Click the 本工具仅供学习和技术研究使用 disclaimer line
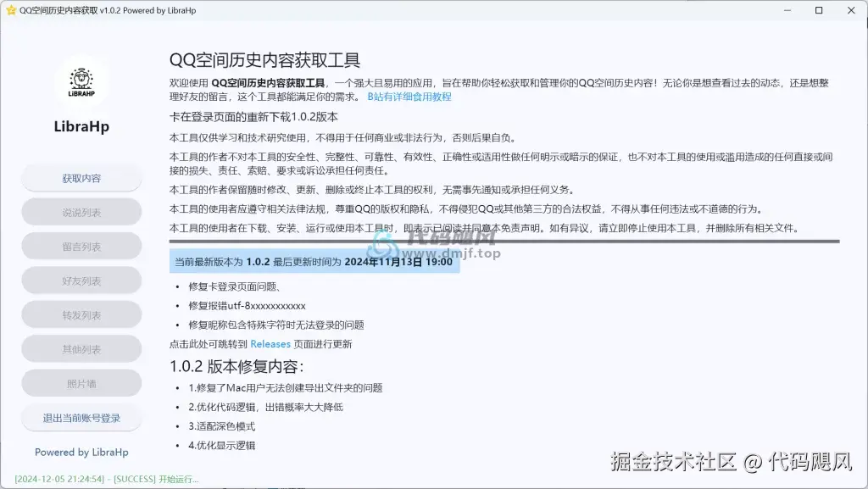 click(343, 138)
